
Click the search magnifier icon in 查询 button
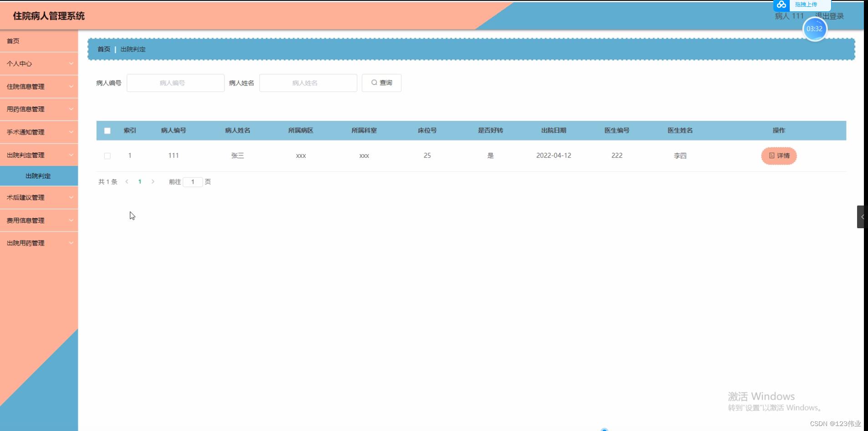coord(374,83)
